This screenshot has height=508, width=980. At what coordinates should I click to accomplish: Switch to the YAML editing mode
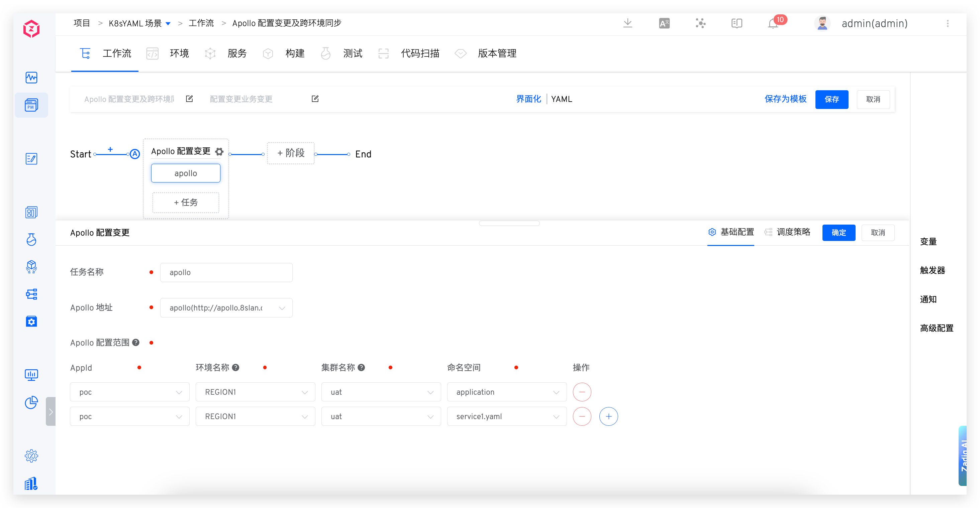click(562, 99)
